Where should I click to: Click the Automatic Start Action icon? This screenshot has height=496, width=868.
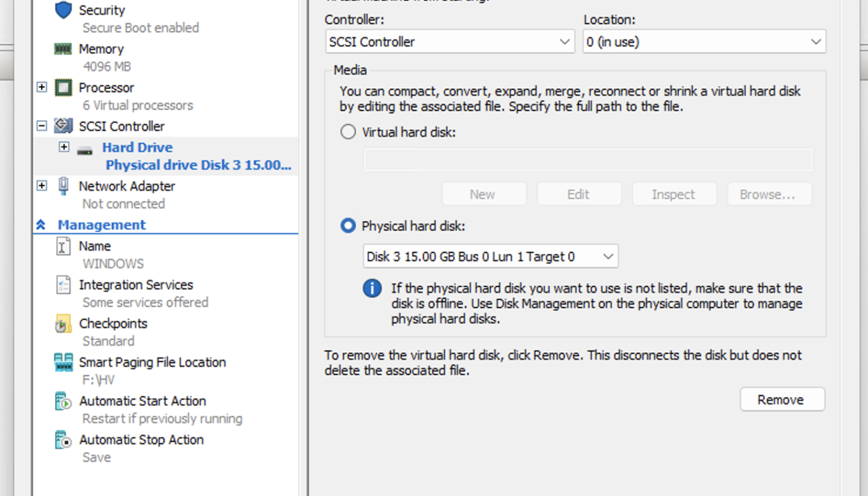[x=63, y=401]
